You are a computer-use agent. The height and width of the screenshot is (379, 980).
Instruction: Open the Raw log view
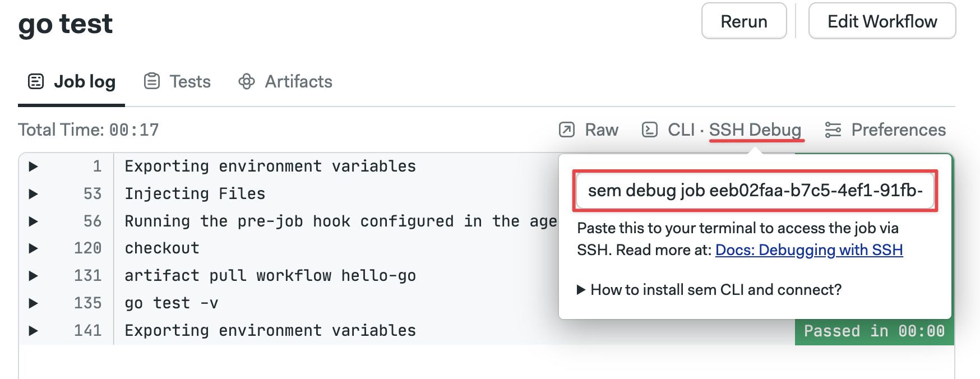click(x=589, y=130)
